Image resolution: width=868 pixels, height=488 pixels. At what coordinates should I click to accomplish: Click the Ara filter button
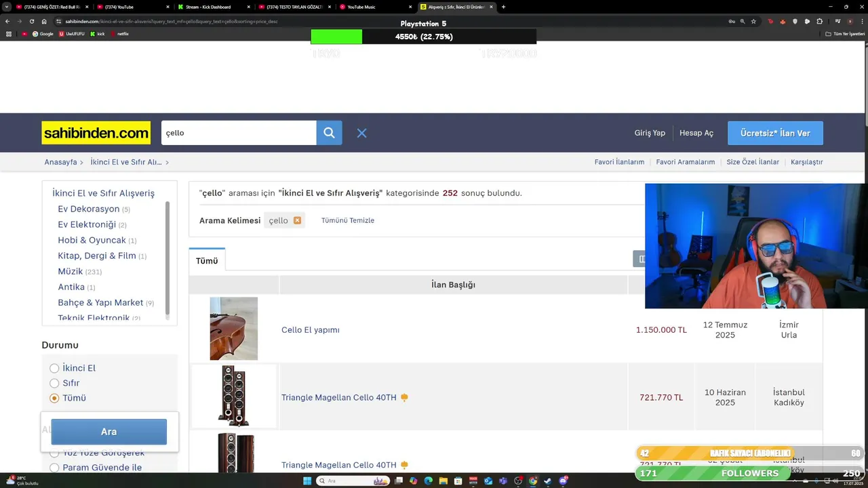(x=108, y=432)
